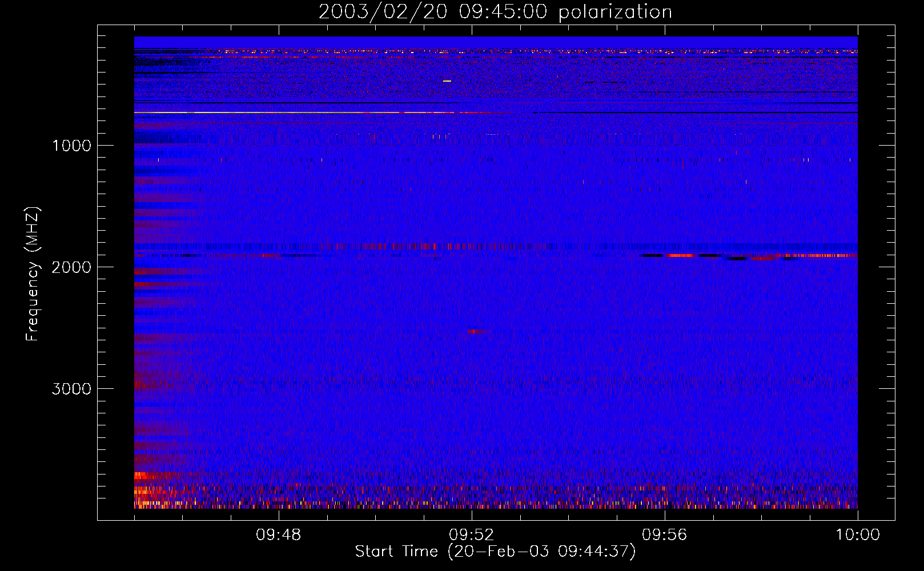Click the 'Start Time (20-Feb-03 09:44:37)' label

pos(495,552)
